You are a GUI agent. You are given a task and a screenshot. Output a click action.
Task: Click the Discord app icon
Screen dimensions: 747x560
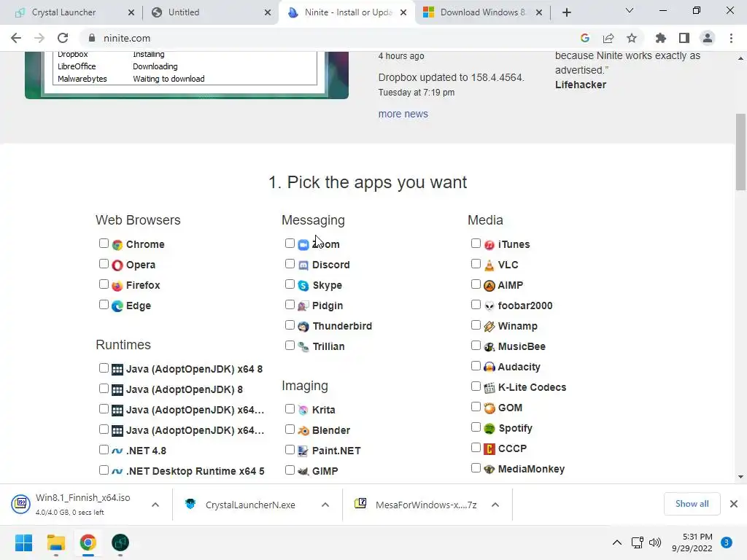click(303, 265)
